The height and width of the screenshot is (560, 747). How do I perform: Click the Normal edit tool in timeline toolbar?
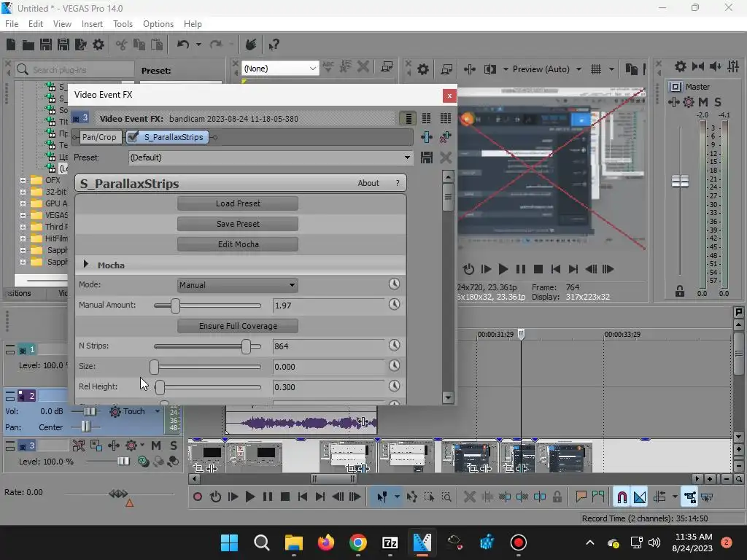(382, 497)
